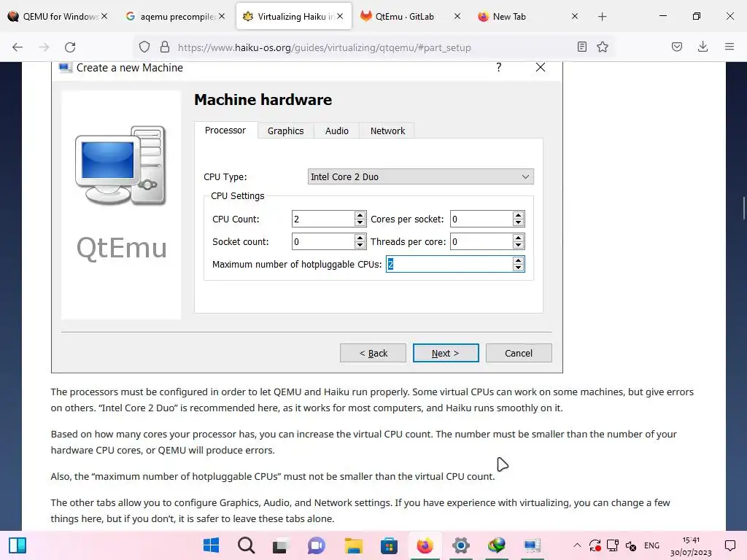The width and height of the screenshot is (747, 560).
Task: Open Task View from the taskbar
Action: pos(280,545)
